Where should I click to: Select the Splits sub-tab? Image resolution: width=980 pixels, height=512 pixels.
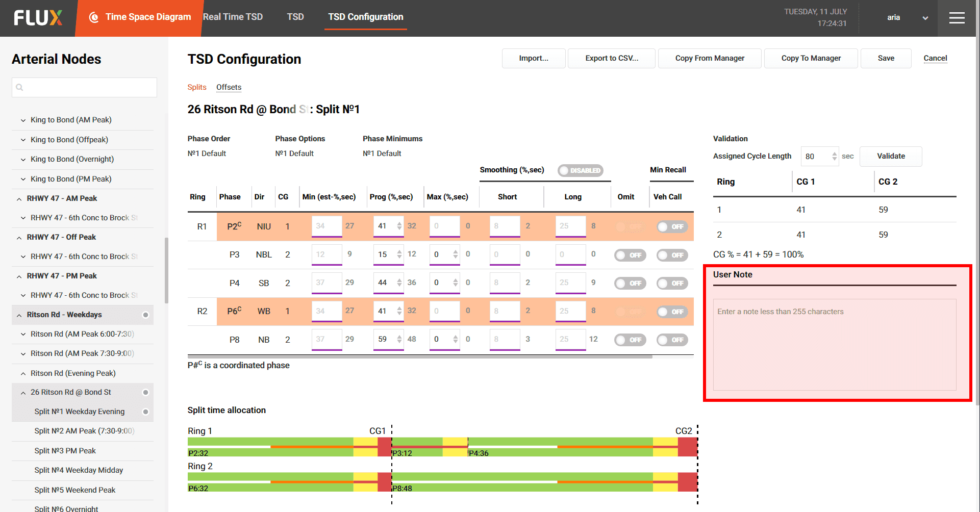pos(197,87)
